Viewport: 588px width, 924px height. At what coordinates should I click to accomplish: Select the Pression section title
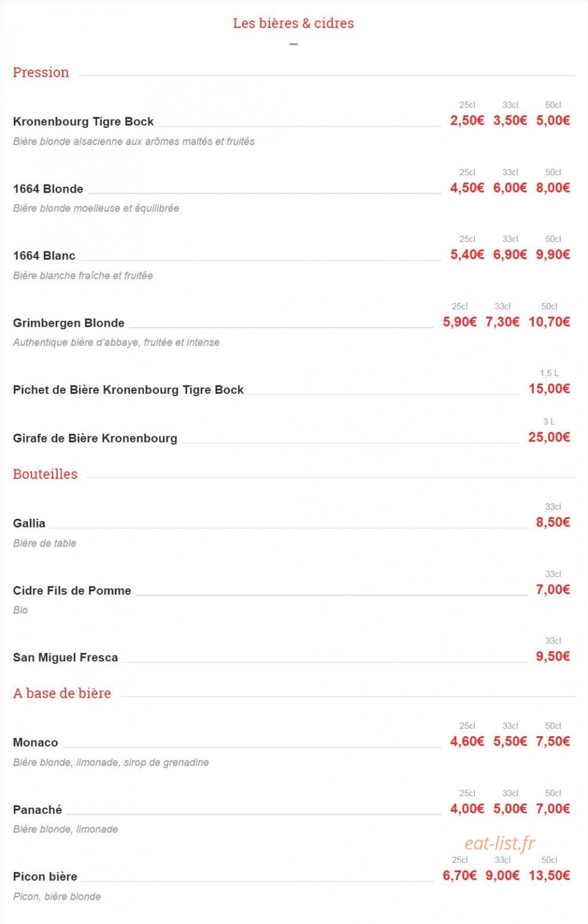(41, 72)
